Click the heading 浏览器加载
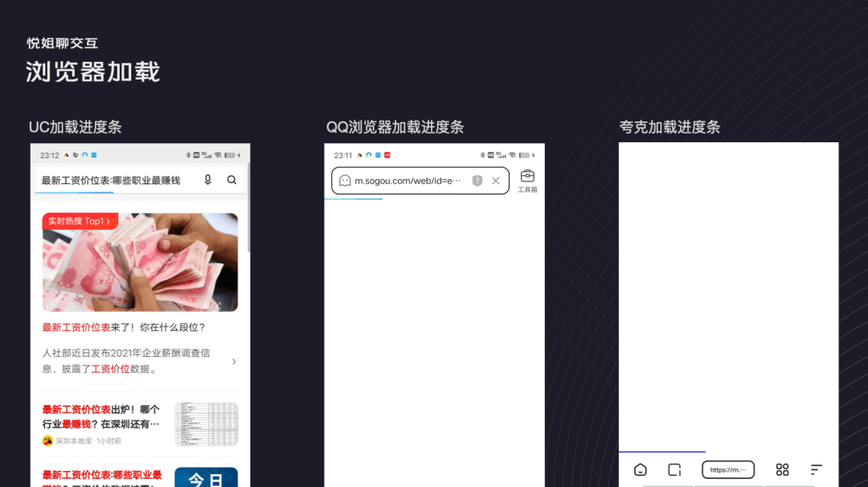 tap(93, 72)
